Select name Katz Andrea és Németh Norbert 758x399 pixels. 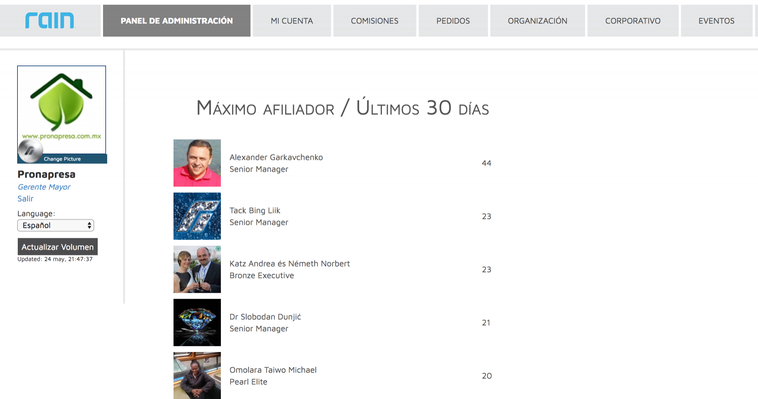click(290, 264)
